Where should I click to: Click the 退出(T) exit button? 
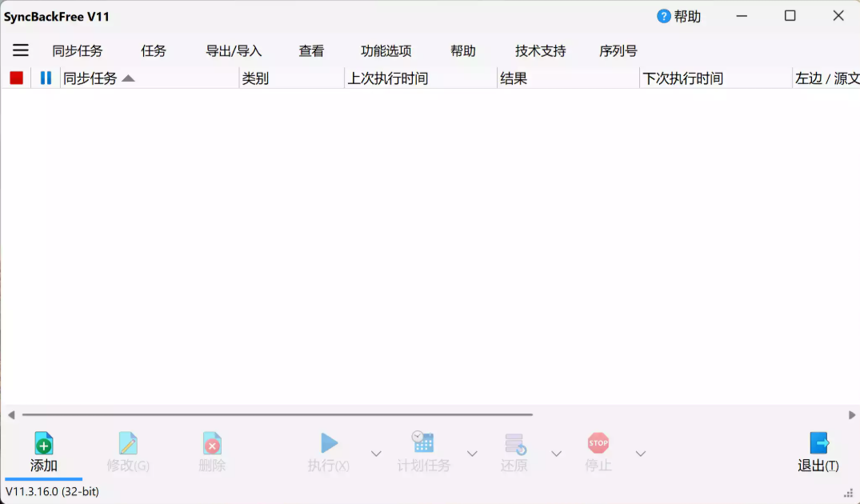(x=818, y=452)
